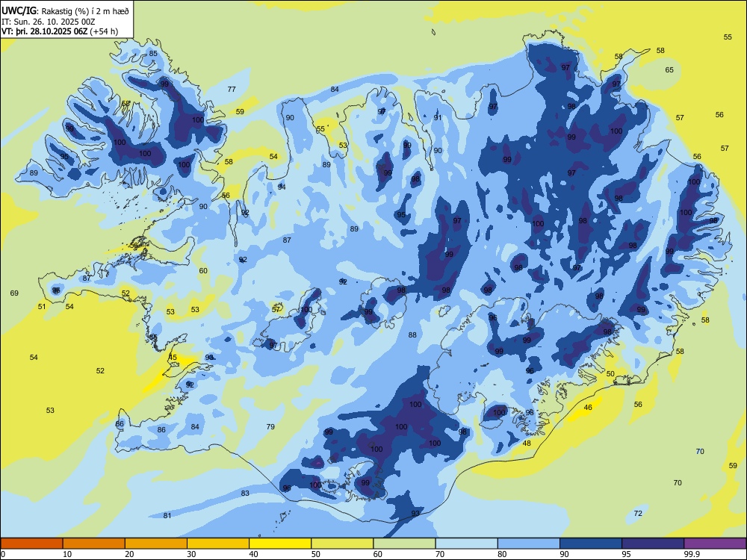
Task: Click the humidity value '45' on the map
Action: [173, 357]
